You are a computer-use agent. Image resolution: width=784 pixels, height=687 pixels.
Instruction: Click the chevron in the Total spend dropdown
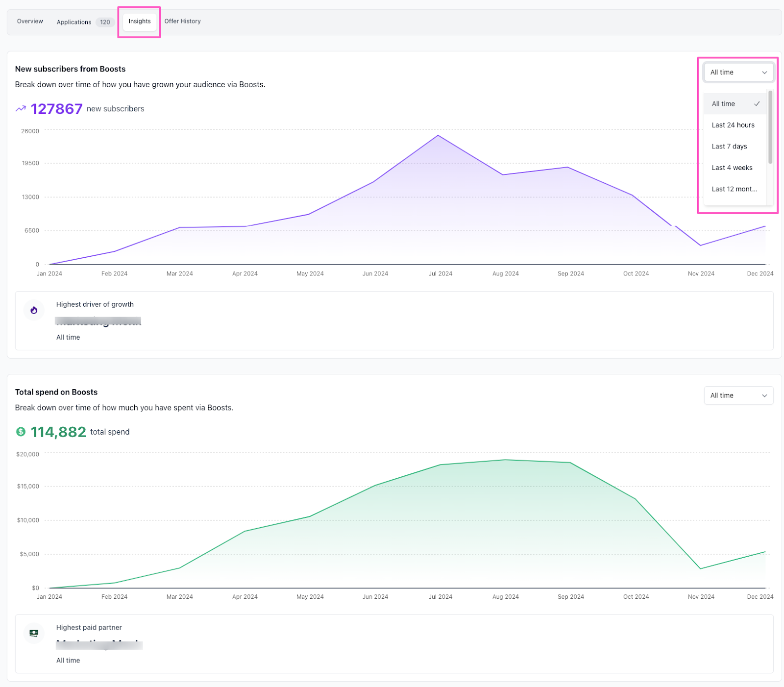point(764,395)
